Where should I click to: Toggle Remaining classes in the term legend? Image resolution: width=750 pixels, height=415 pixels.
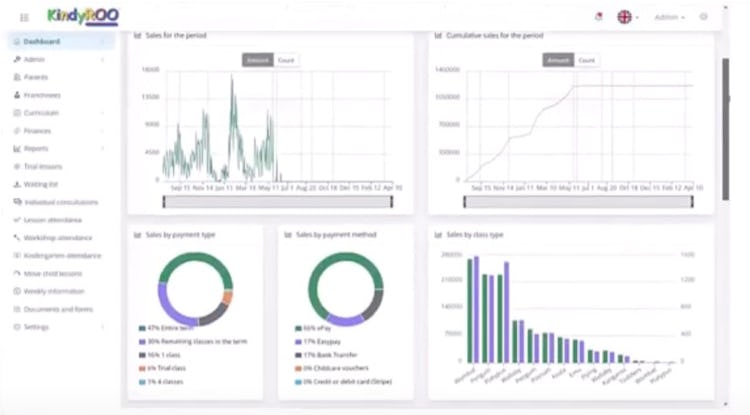pos(193,341)
